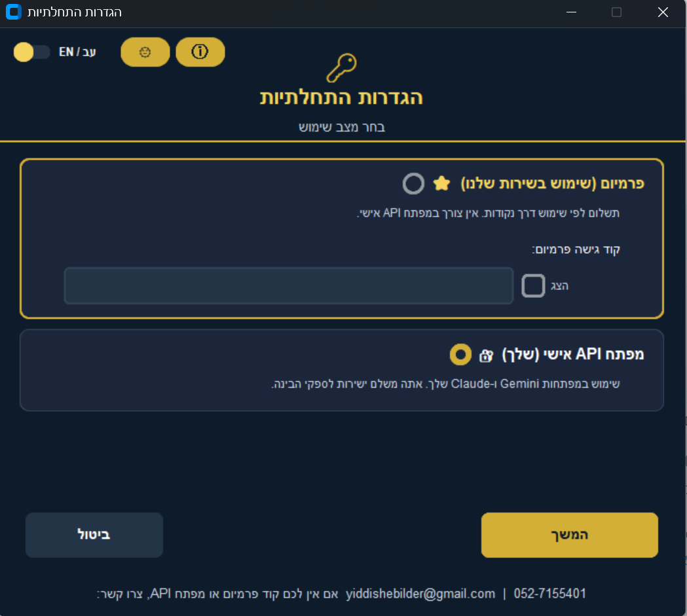Click the gold key icon
The image size is (687, 616).
click(341, 68)
